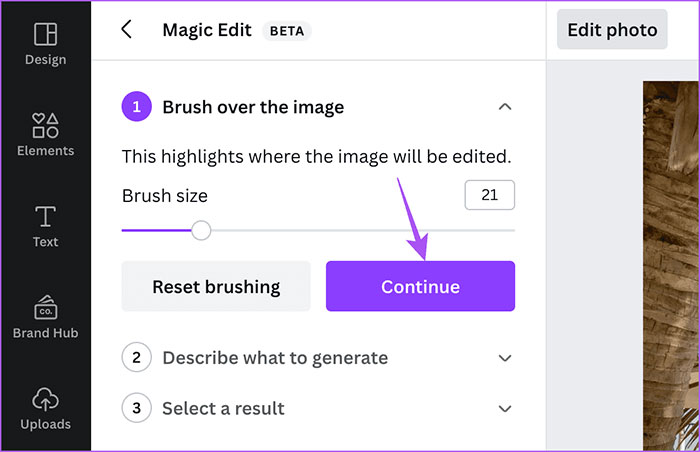Viewport: 700px width, 452px height.
Task: Click the BETA label badge
Action: [287, 30]
